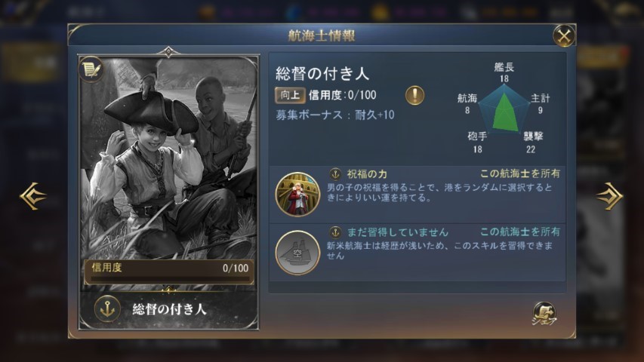Image resolution: width=644 pixels, height=362 pixels.
Task: Click the 襲撃 22 stat label
Action: (x=533, y=143)
